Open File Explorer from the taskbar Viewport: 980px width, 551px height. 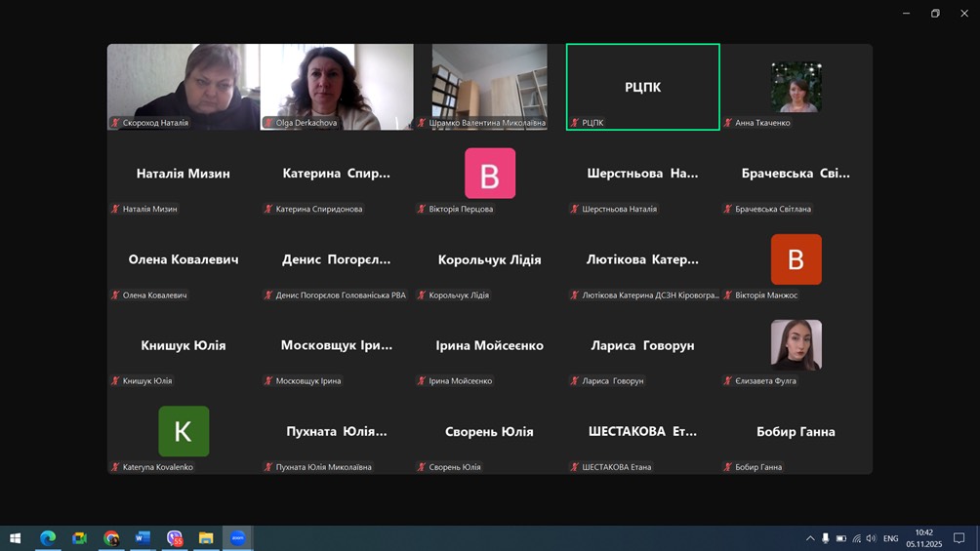click(x=206, y=537)
